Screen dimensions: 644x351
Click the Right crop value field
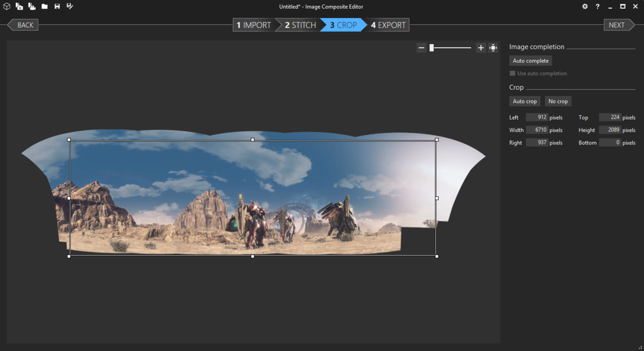(x=537, y=143)
